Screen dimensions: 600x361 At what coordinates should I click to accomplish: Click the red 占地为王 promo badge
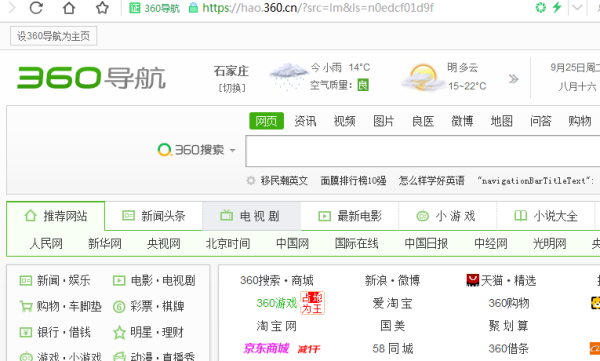click(x=312, y=303)
